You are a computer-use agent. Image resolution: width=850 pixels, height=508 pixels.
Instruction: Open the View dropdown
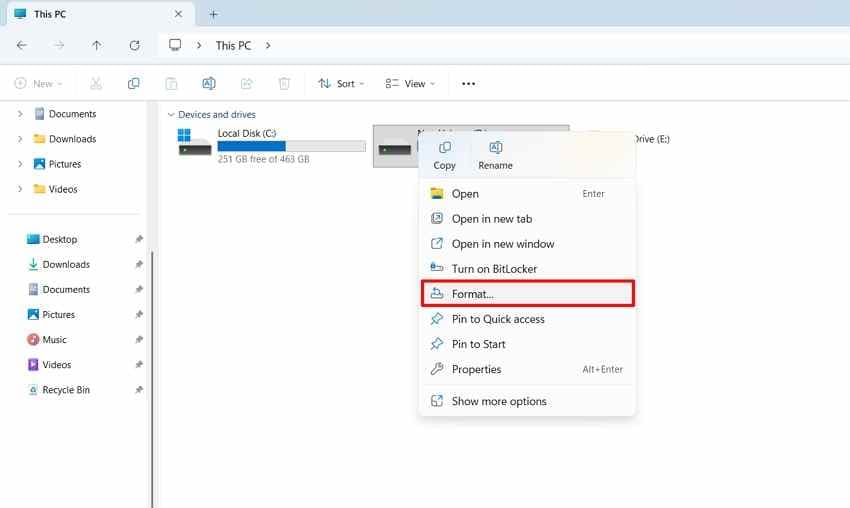(410, 83)
